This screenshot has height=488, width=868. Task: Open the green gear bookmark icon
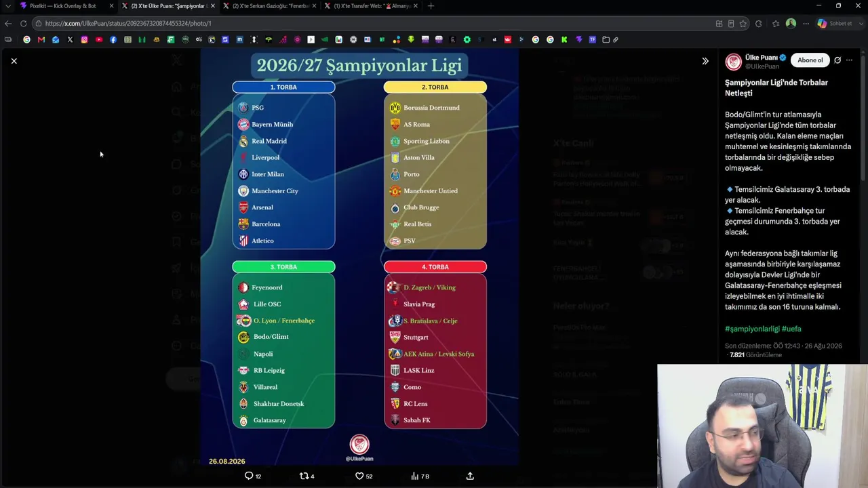pos(467,39)
